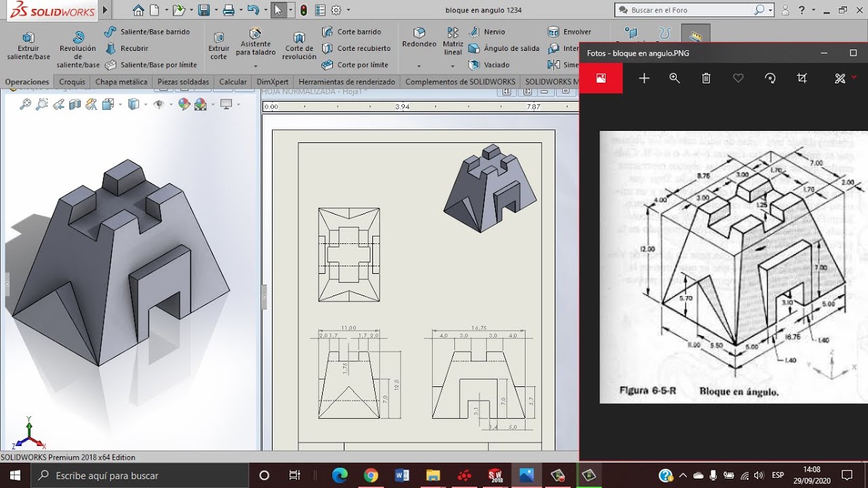Mark photo as favorite with heart icon
This screenshot has height=488, width=868.
point(738,78)
